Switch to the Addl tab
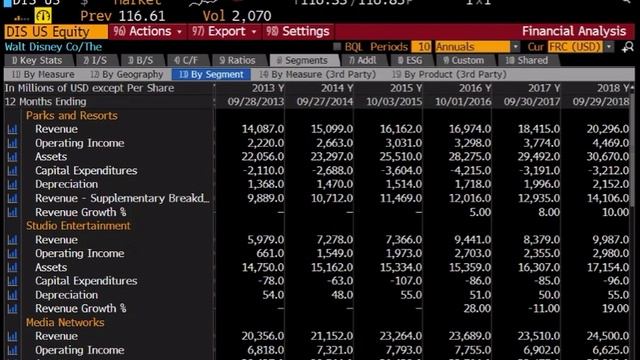 click(x=363, y=60)
